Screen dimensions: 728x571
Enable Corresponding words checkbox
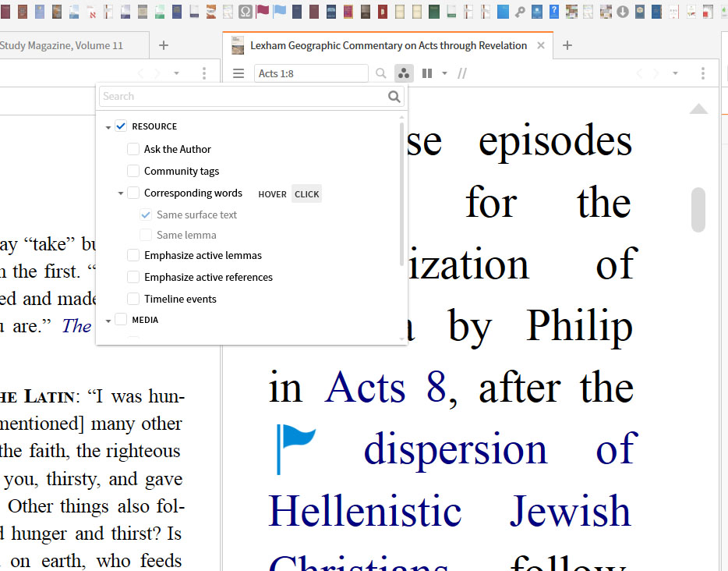(133, 193)
